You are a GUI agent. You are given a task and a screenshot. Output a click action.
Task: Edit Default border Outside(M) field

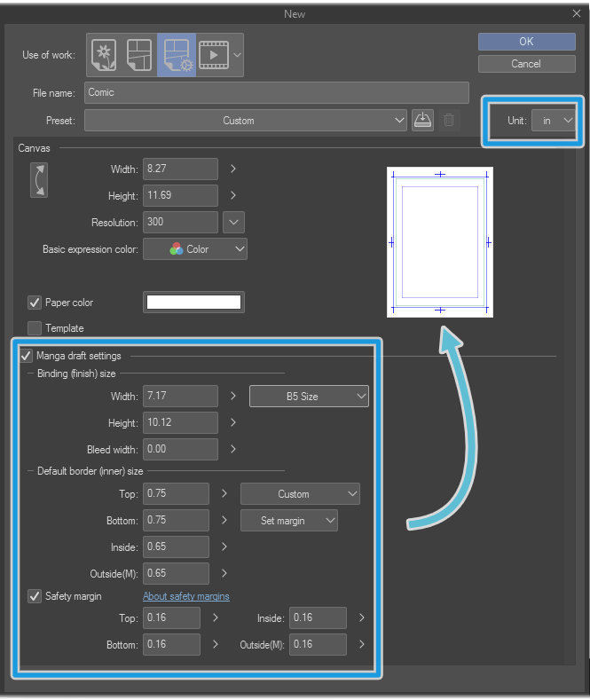(176, 573)
